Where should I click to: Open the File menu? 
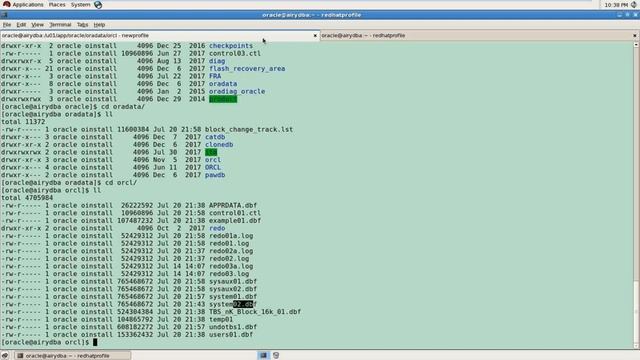(x=7, y=24)
